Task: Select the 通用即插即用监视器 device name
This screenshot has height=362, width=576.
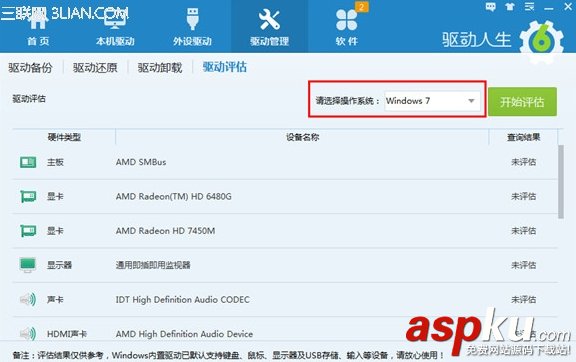Action: tap(153, 265)
